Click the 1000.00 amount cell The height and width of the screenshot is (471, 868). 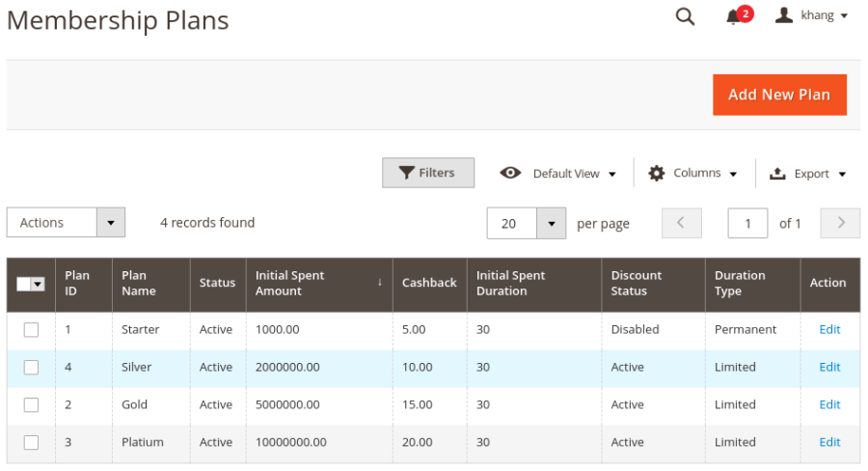[x=319, y=330]
